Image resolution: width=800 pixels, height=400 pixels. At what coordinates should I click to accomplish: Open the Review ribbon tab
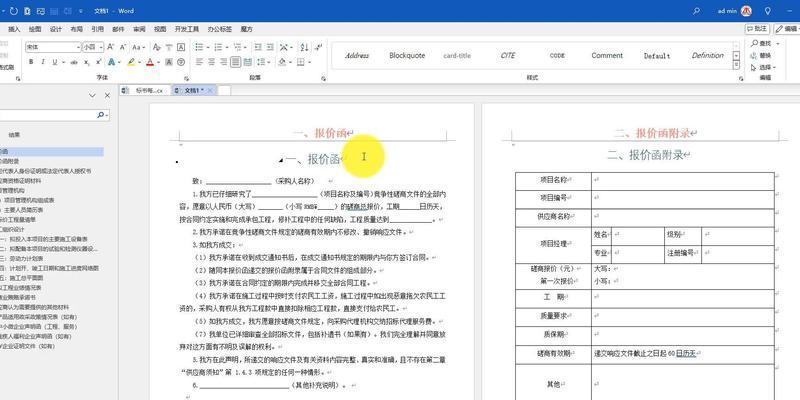(139, 29)
